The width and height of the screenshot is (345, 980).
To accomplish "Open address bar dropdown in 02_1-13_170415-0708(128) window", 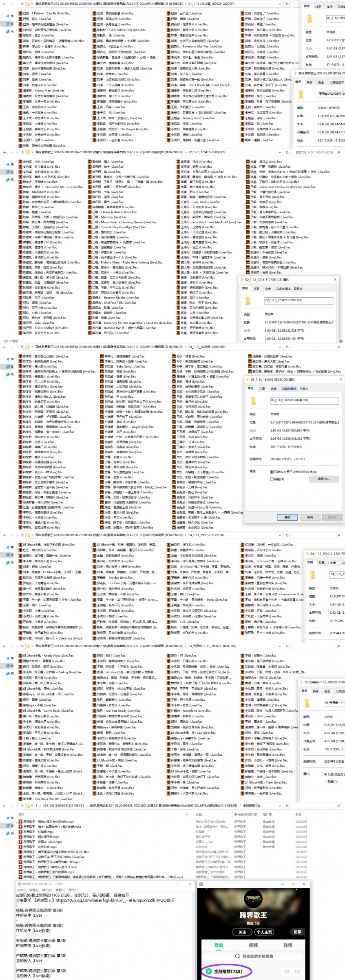I will 280,152.
